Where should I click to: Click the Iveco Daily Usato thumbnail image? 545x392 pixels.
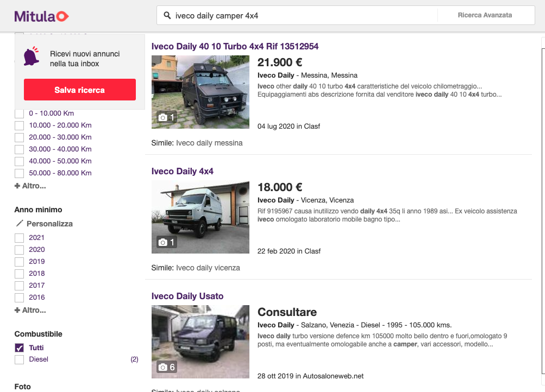coord(200,342)
